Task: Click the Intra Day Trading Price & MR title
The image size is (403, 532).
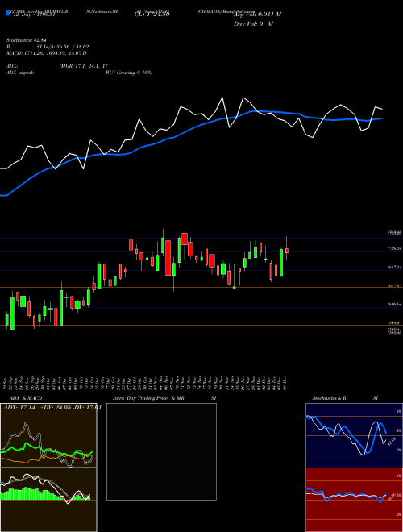Action: pos(148,398)
